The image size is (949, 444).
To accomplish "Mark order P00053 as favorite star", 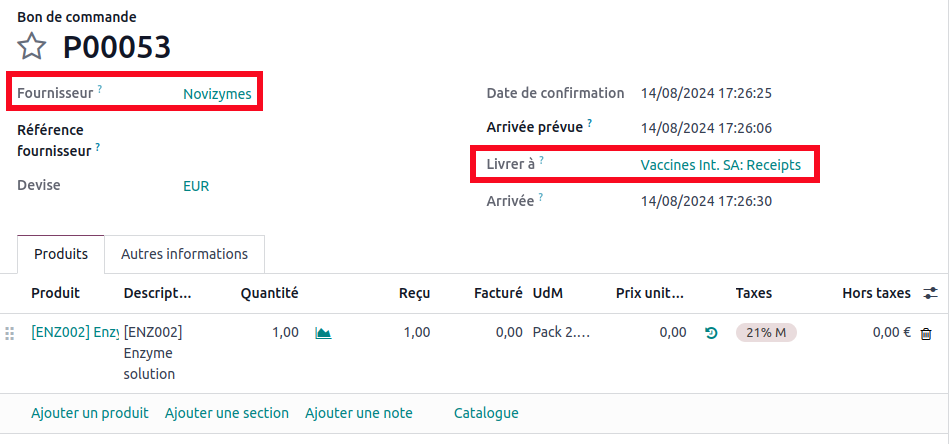I will [x=32, y=46].
